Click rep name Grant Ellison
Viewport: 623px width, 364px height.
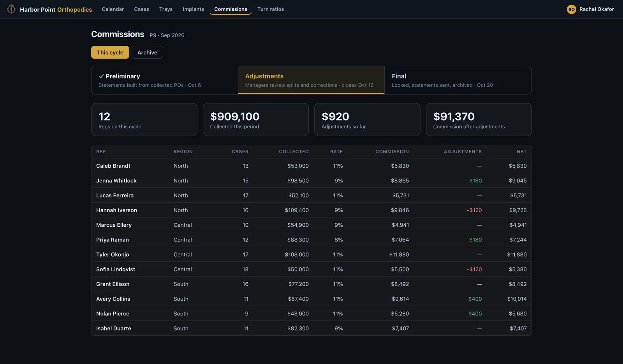tap(113, 284)
